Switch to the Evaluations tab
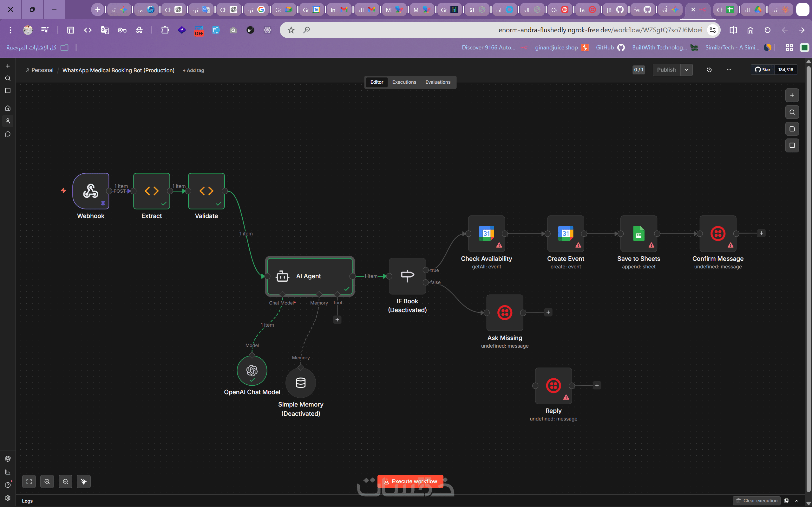Image resolution: width=812 pixels, height=507 pixels. point(437,82)
